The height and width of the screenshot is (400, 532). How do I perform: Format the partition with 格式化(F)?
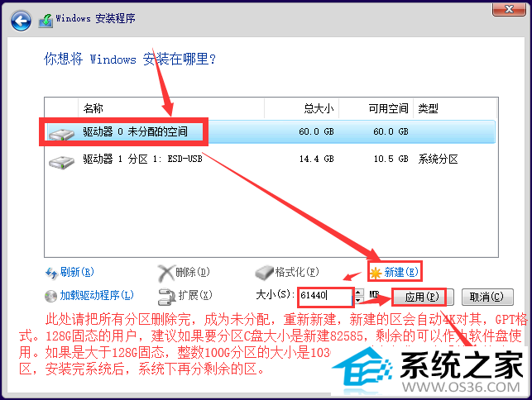[297, 272]
